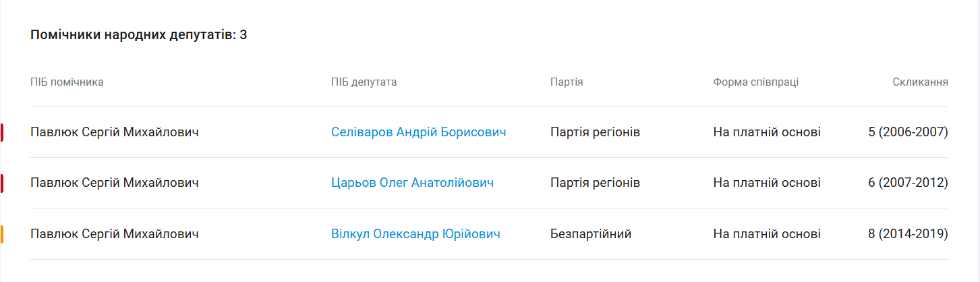Click the orange marker beside the Вілкул row
980x282 pixels.
coord(3,234)
